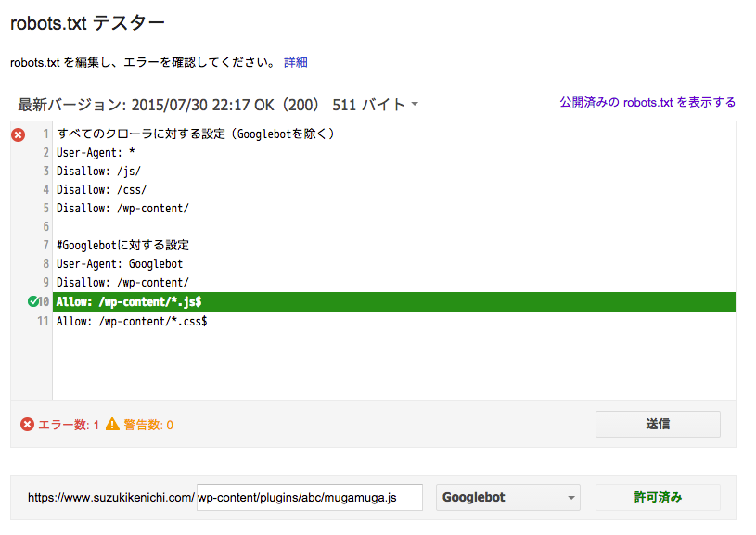Click the 警告数: 0 warning count text
The image size is (756, 535).
coord(148,425)
